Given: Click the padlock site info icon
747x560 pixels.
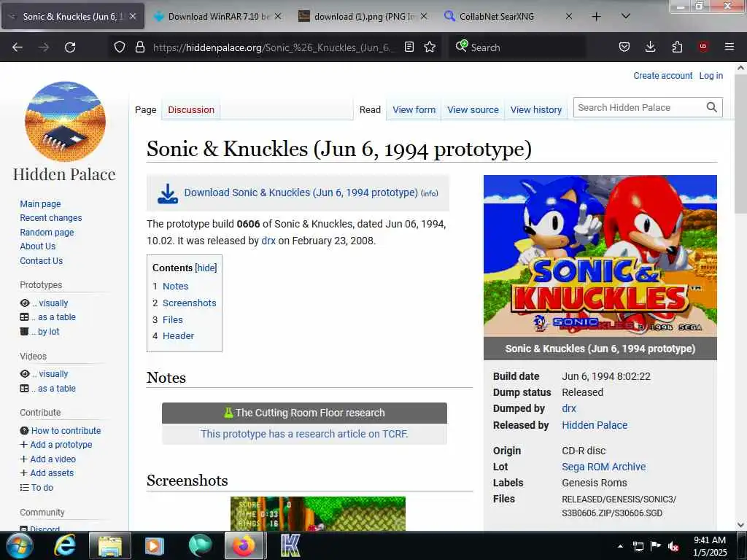Looking at the screenshot, I should [139, 47].
